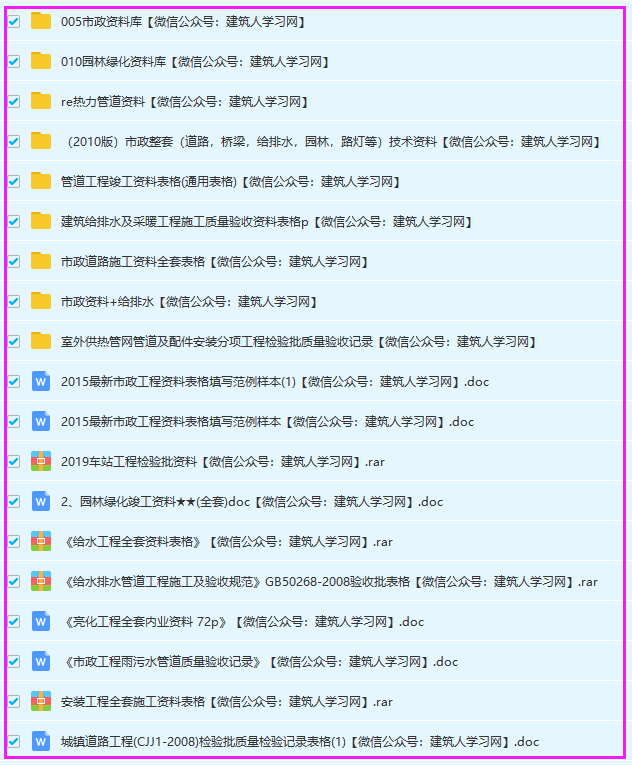Image resolution: width=632 pixels, height=765 pixels.
Task: Toggle checkbox for 《市政工程雨污水管道质量验收记录》
Action: click(14, 662)
